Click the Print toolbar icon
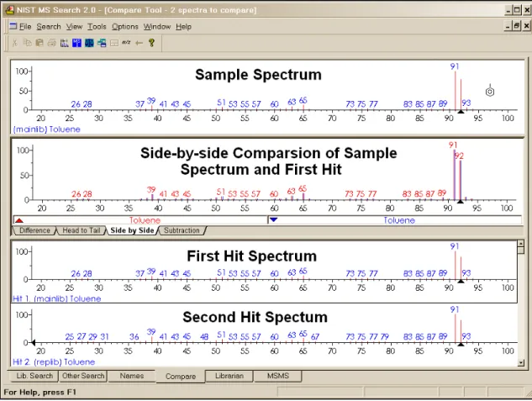 [51, 43]
